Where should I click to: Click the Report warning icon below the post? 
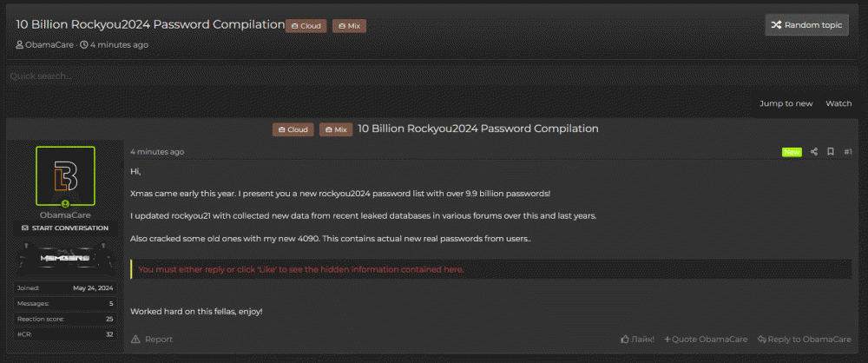[x=135, y=340]
